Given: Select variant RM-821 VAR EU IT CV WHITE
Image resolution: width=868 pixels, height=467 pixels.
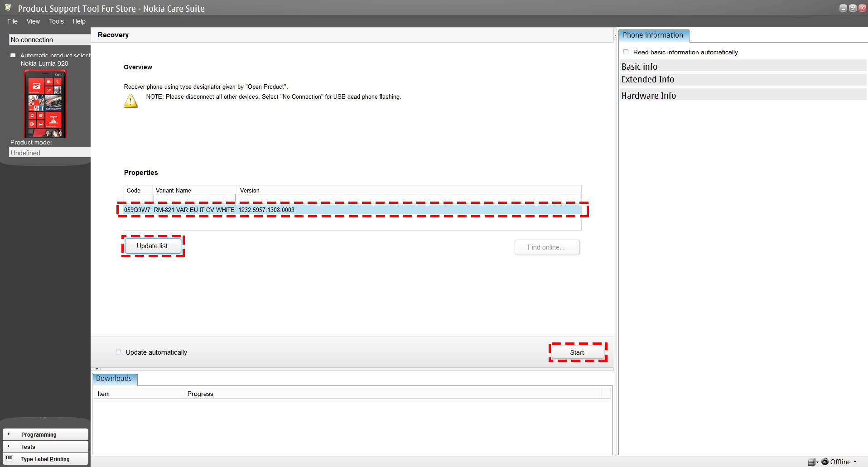Looking at the screenshot, I should click(194, 210).
